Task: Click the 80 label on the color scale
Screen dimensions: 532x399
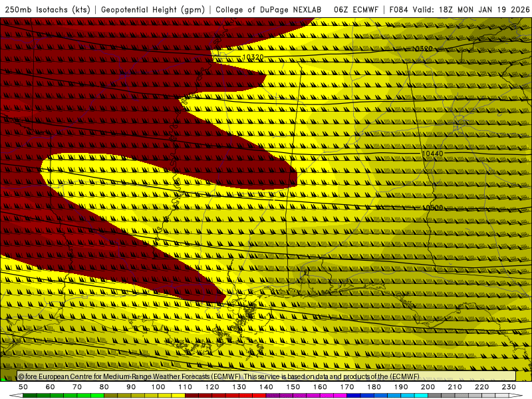Action: tap(104, 387)
